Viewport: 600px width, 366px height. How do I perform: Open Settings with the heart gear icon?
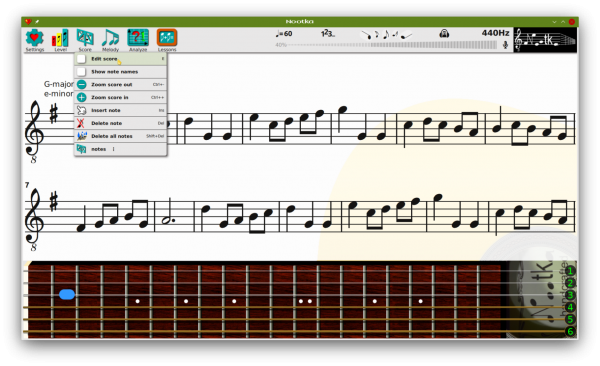(34, 40)
